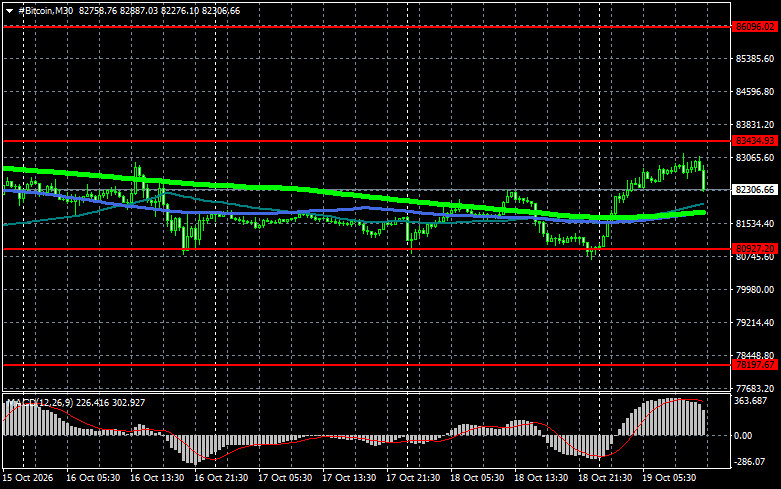Select the price scale value 83831.20
Screen dimensions: 781x489
click(x=755, y=124)
